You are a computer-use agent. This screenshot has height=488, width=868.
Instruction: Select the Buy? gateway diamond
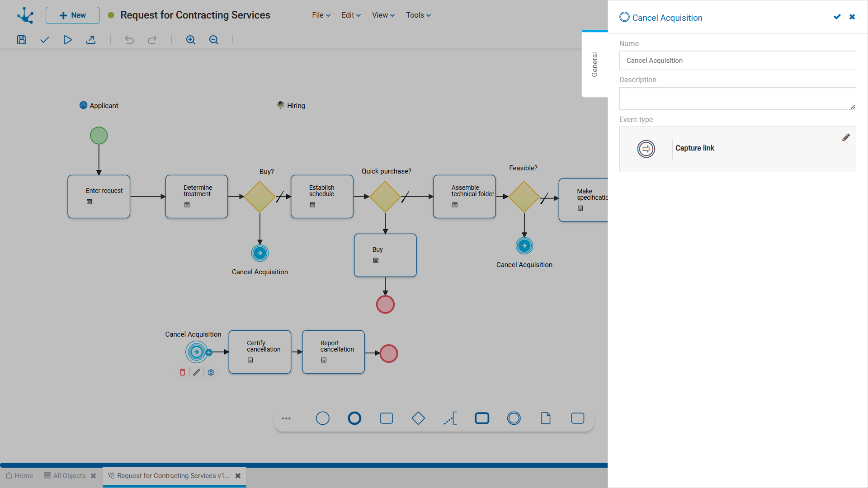(x=260, y=197)
